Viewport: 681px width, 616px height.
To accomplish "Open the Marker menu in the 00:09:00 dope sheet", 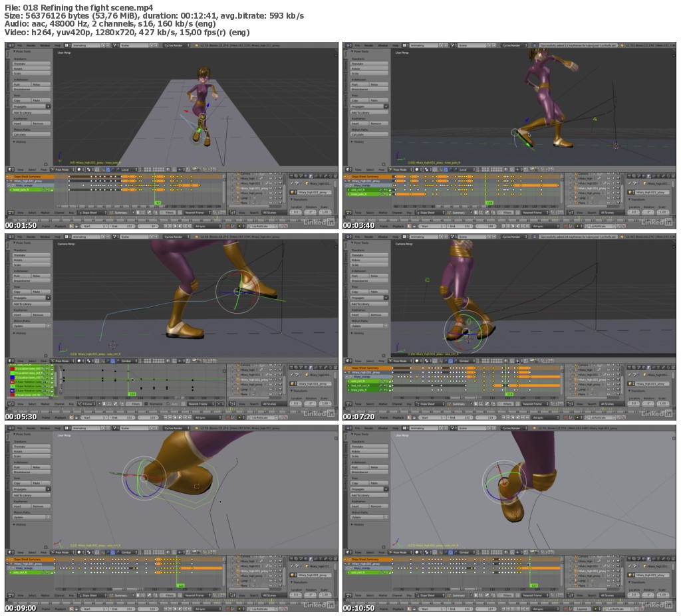I will 45,596.
